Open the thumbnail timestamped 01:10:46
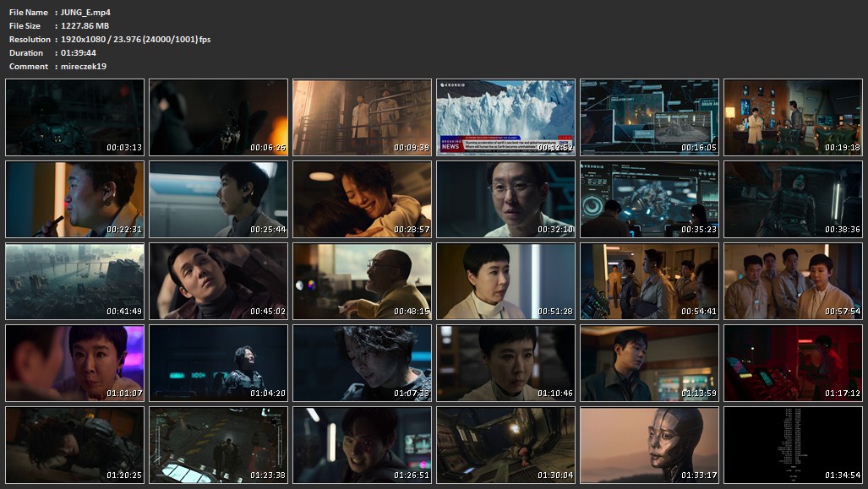The width and height of the screenshot is (868, 489). [506, 363]
